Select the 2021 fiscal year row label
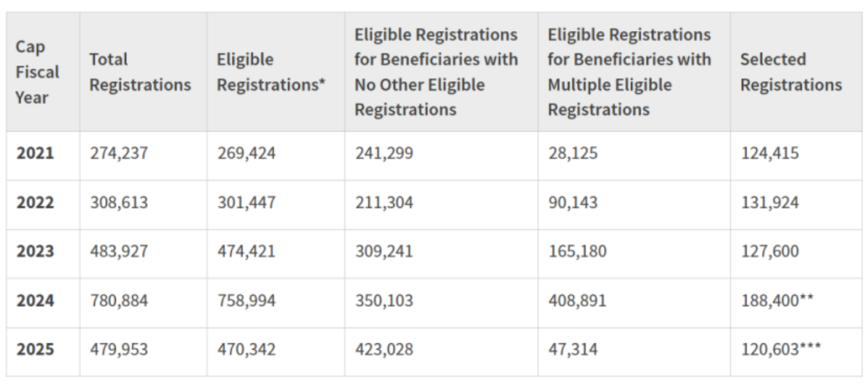 pyautogui.click(x=35, y=154)
